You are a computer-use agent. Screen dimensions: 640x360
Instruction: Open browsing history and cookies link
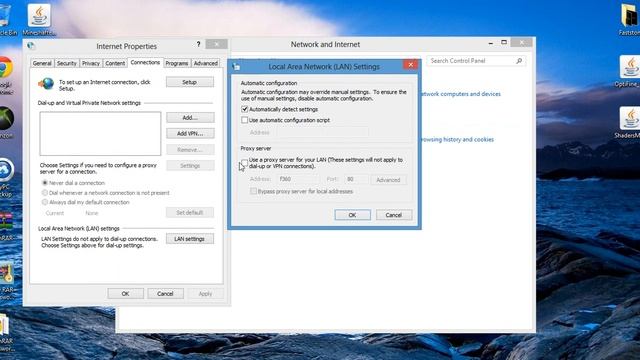(457, 140)
